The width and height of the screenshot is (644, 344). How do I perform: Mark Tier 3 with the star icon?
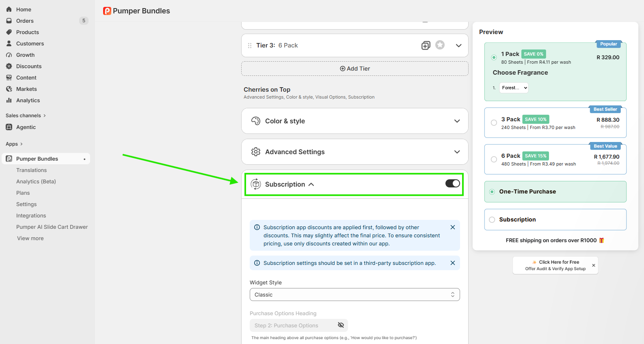click(440, 45)
